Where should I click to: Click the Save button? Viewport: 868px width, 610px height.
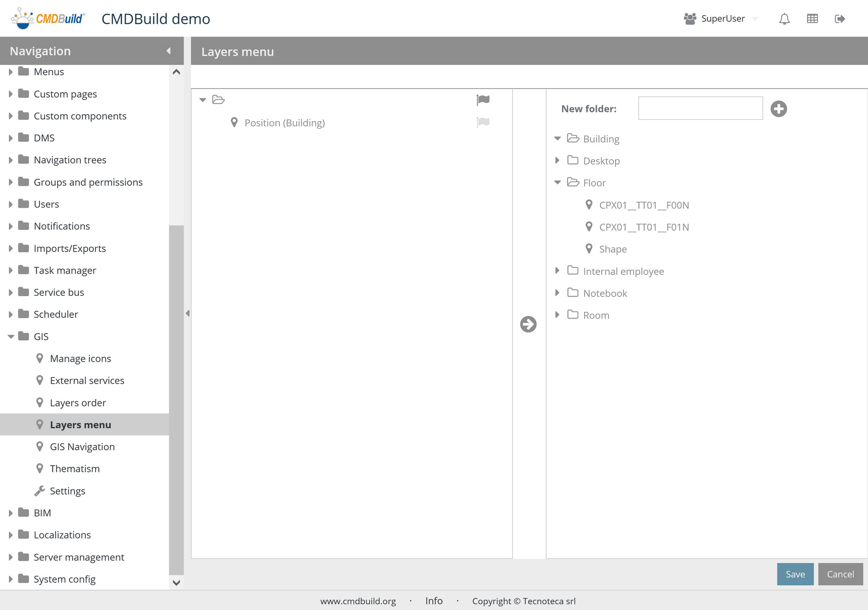point(795,574)
